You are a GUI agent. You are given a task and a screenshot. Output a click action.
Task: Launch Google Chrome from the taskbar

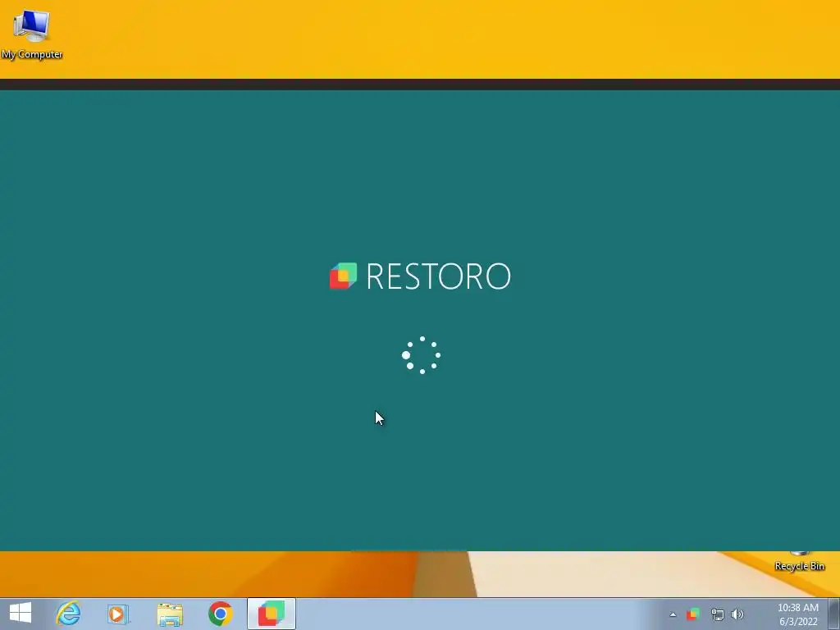[x=220, y=614]
